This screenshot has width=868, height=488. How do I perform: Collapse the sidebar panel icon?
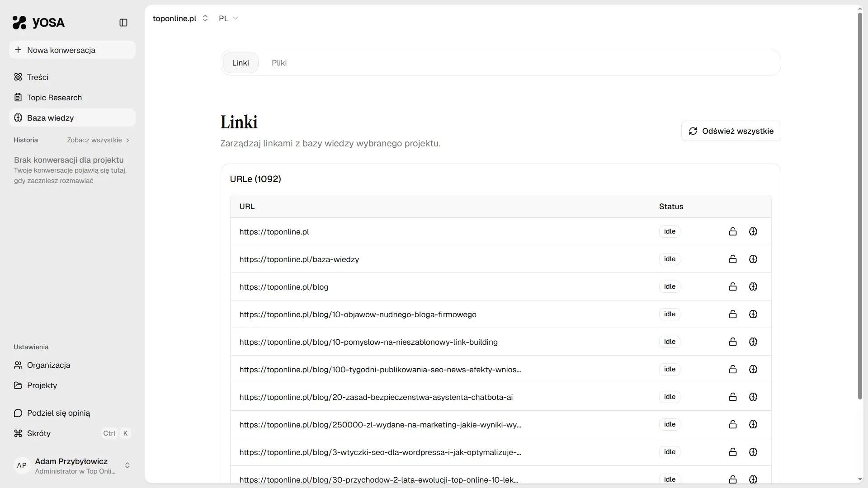pyautogui.click(x=123, y=23)
